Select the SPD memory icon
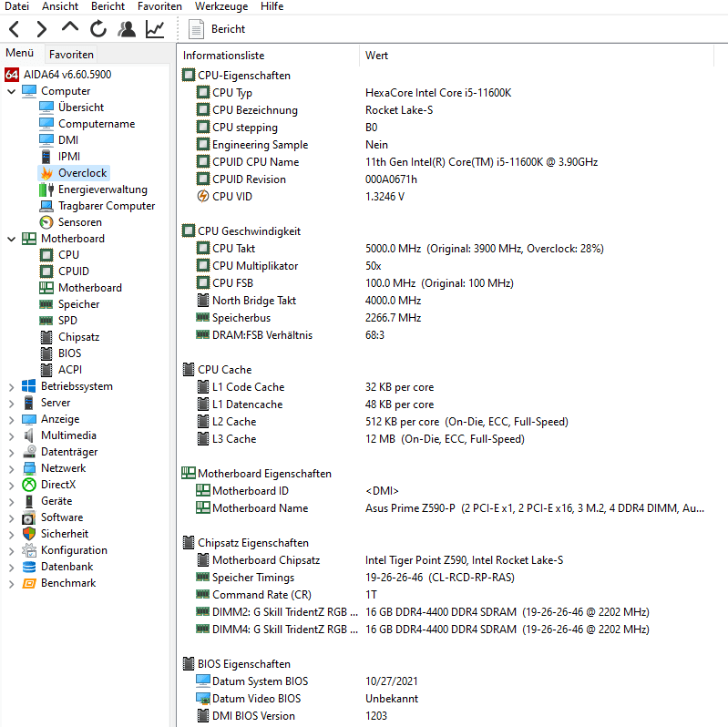This screenshot has height=727, width=728. (x=46, y=321)
